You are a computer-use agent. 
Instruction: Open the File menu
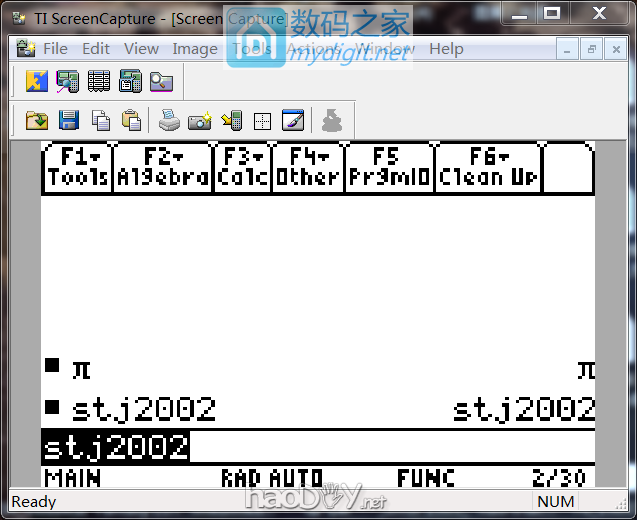[x=55, y=48]
